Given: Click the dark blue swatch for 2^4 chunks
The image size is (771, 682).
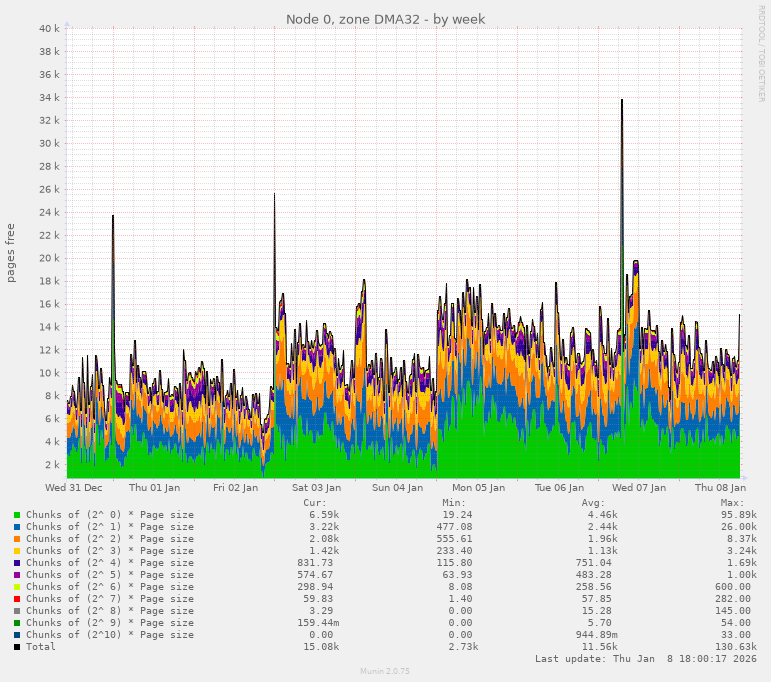Looking at the screenshot, I should coord(17,563).
